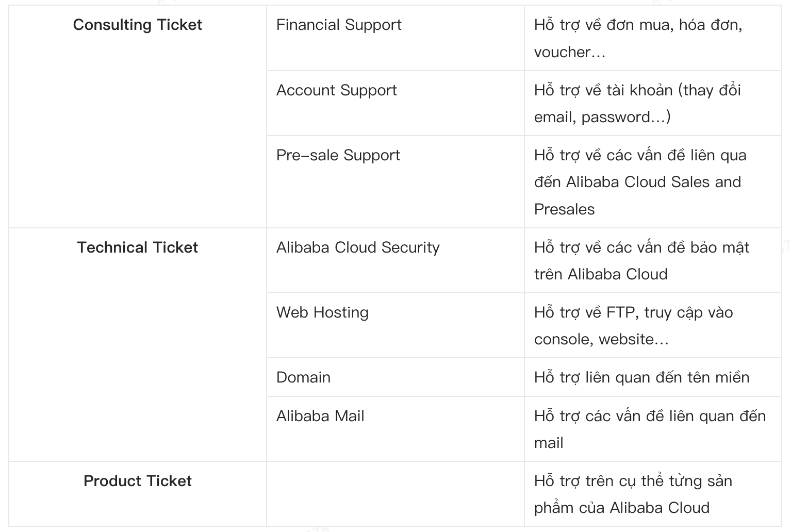
Task: Click the Alibaba Mail cell
Action: (320, 416)
